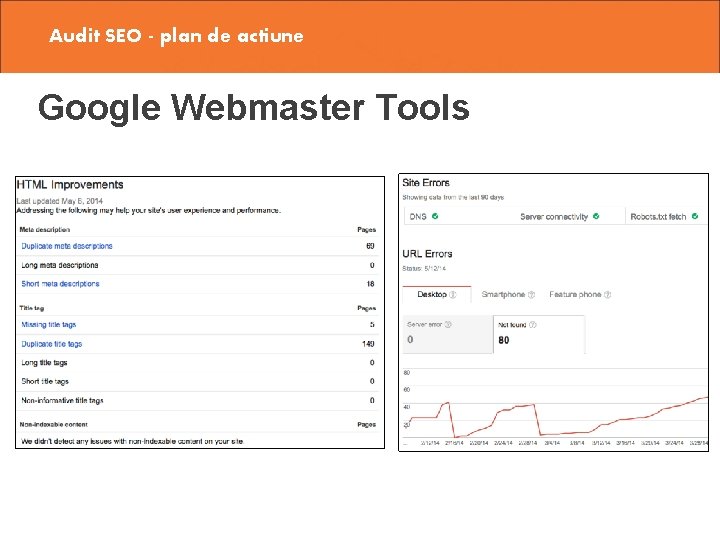This screenshot has height=540, width=720.
Task: Click the Duplicate title tags count 140
Action: click(x=368, y=344)
